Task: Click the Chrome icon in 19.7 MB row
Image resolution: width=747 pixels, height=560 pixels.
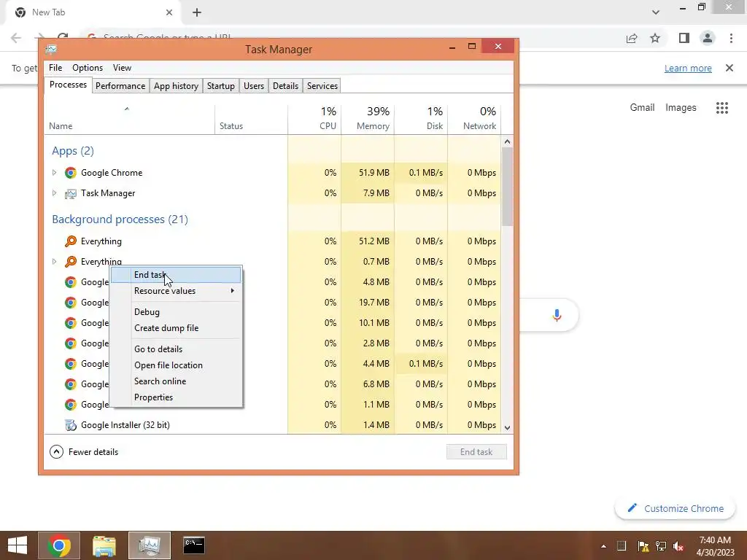Action: (71, 303)
